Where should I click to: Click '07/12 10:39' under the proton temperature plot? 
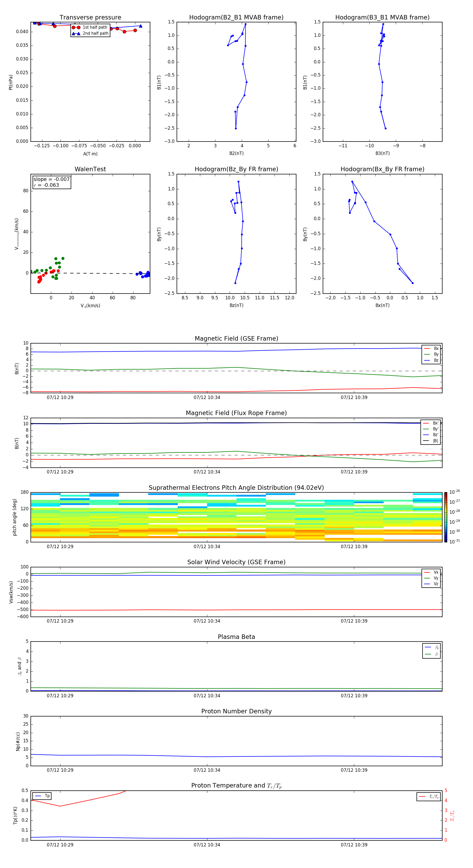[354, 845]
